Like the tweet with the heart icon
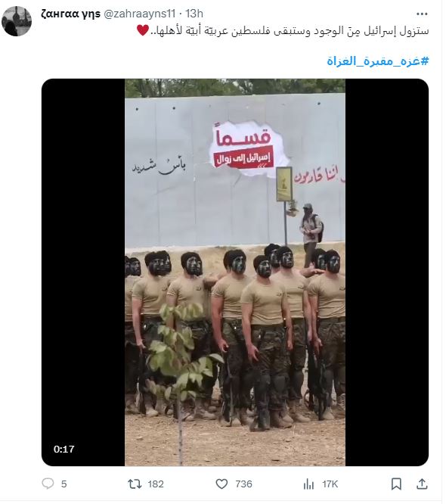The image size is (446, 504). 221,484
